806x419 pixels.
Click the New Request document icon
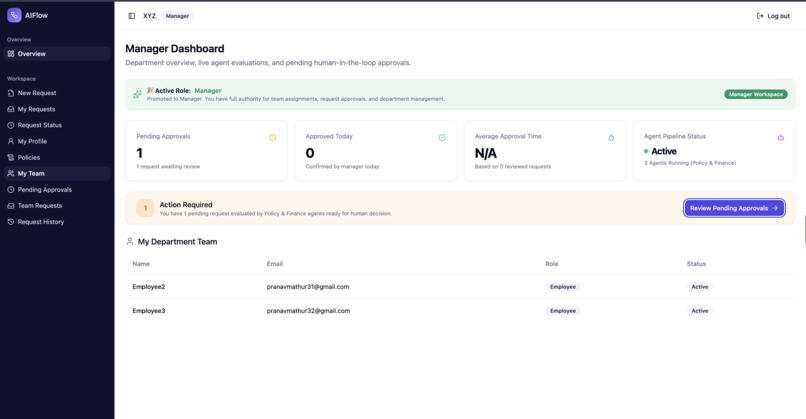[x=11, y=93]
